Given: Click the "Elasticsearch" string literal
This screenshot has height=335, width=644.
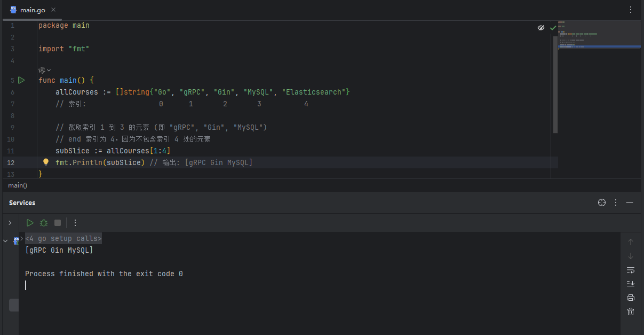Looking at the screenshot, I should [314, 92].
